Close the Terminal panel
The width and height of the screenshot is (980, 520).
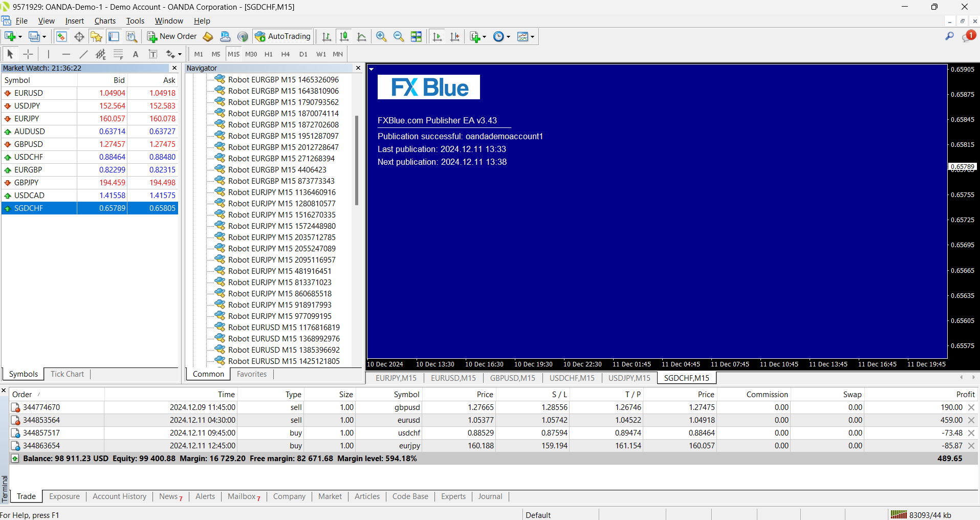pos(4,391)
